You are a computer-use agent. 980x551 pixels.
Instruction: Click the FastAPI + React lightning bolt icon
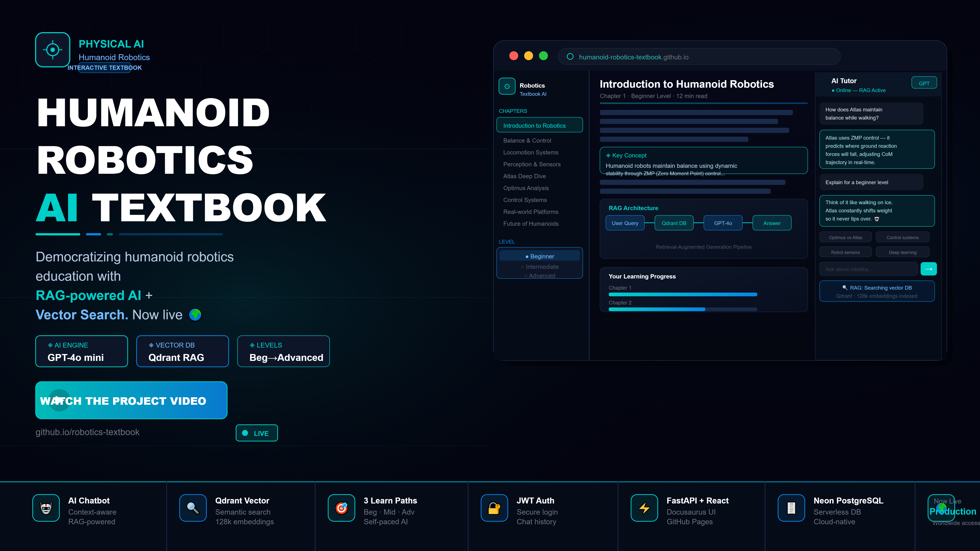point(644,508)
